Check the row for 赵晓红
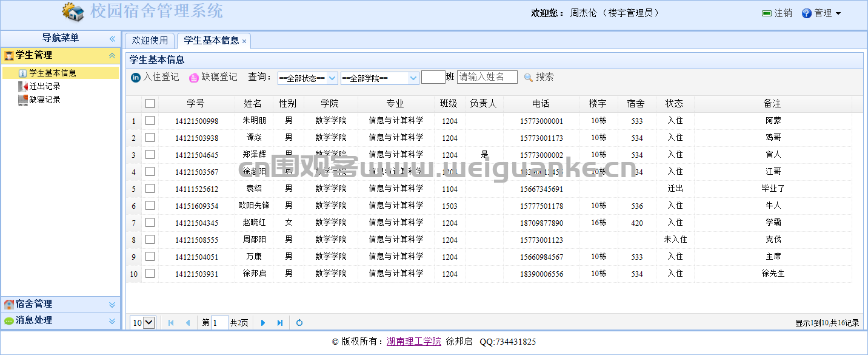Viewport: 868px width, 355px height. tap(150, 223)
